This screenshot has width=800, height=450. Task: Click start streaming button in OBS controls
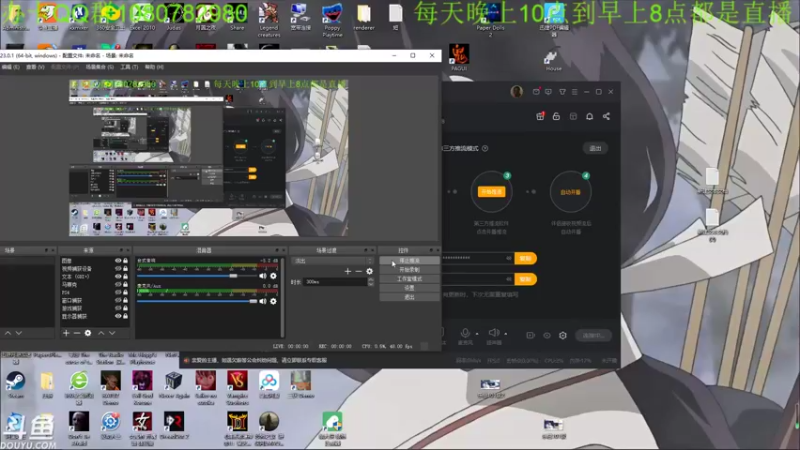click(409, 261)
